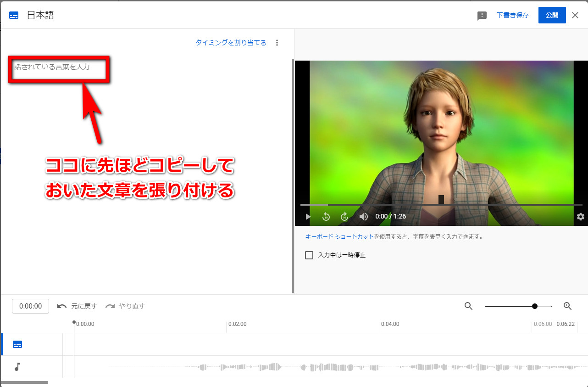Click the timeline zoom slider handle
Image resolution: width=588 pixels, height=387 pixels.
(535, 306)
